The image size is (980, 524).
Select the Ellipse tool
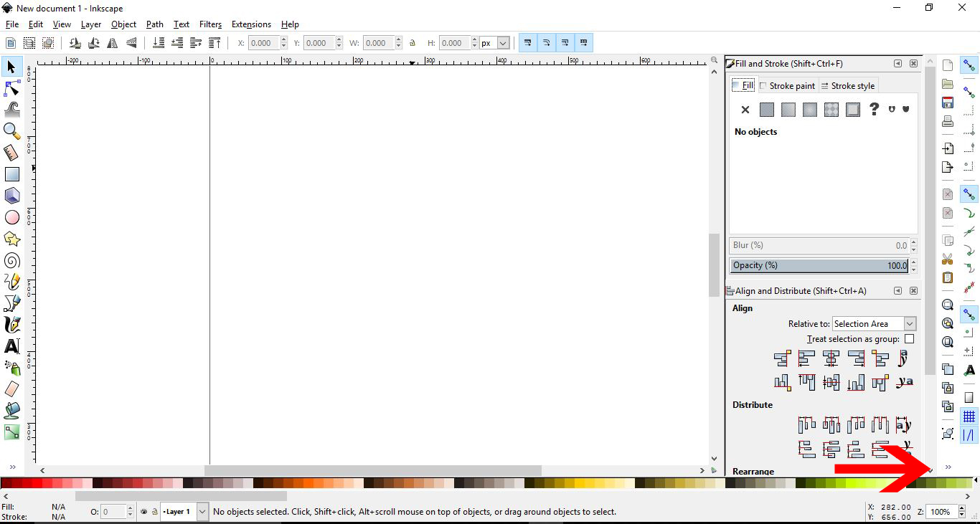point(11,216)
